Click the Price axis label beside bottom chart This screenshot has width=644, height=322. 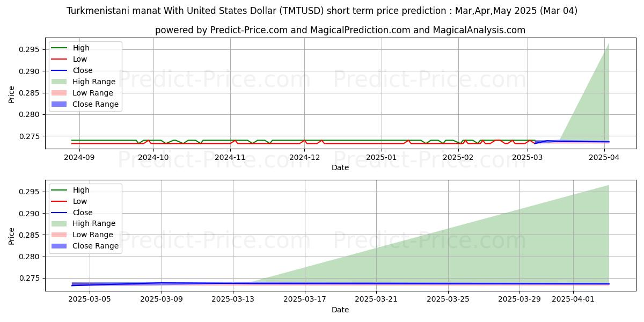[x=12, y=236]
